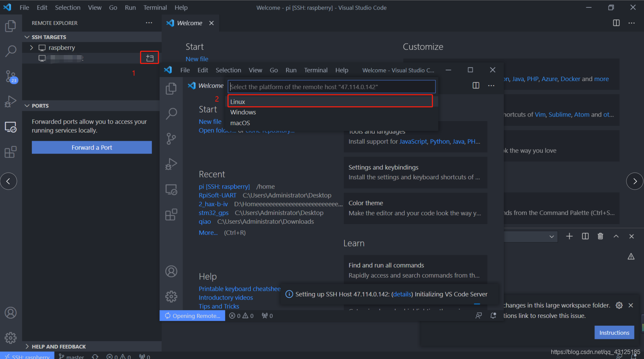This screenshot has width=644, height=359.
Task: Kill terminal with trash icon
Action: coord(600,236)
